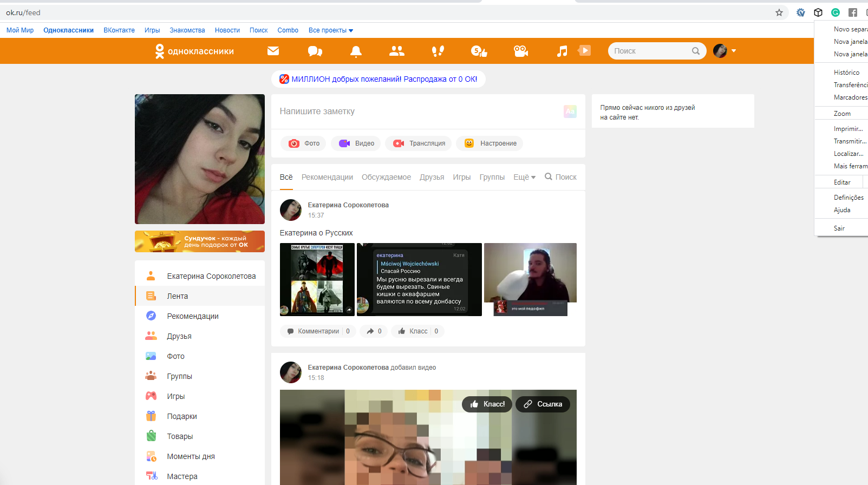868x485 pixels.
Task: Click the Facebook extension icon
Action: [853, 12]
